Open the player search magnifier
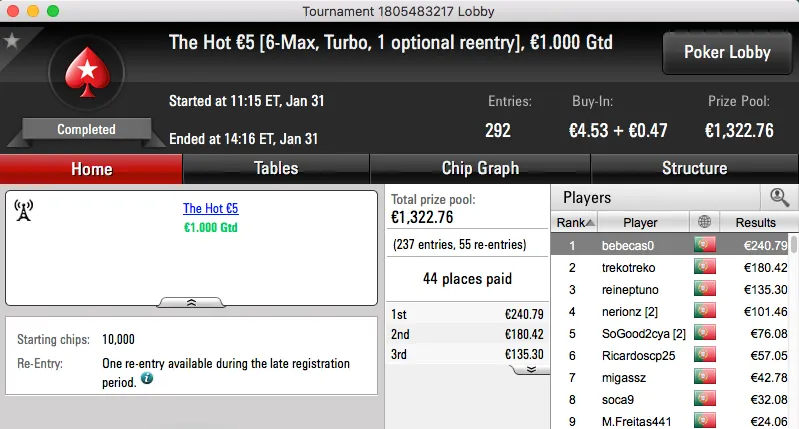Image resolution: width=799 pixels, height=429 pixels. click(x=779, y=198)
